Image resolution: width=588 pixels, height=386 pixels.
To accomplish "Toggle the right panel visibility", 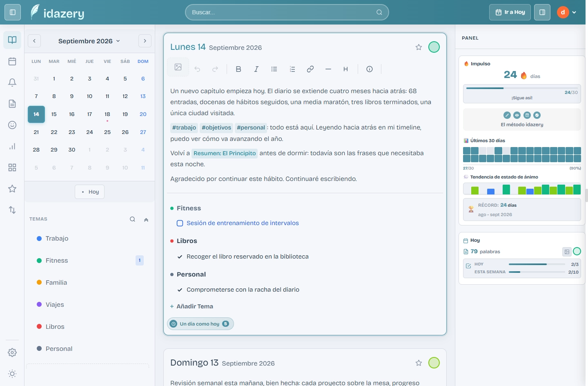I will [x=542, y=12].
